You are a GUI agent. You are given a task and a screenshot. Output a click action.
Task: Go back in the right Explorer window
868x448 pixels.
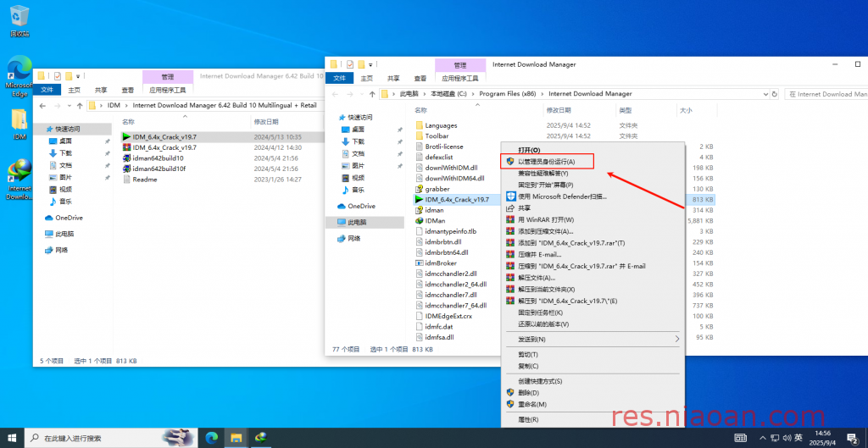click(335, 94)
